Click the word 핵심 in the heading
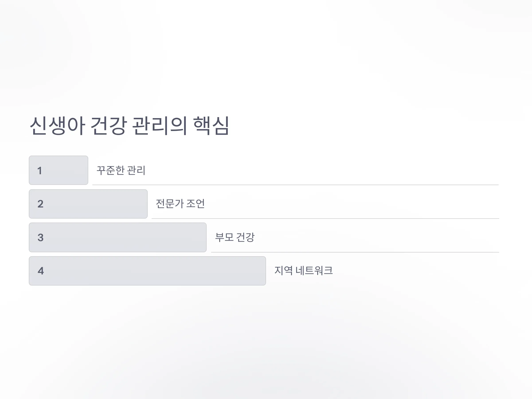532x399 pixels. tap(211, 125)
